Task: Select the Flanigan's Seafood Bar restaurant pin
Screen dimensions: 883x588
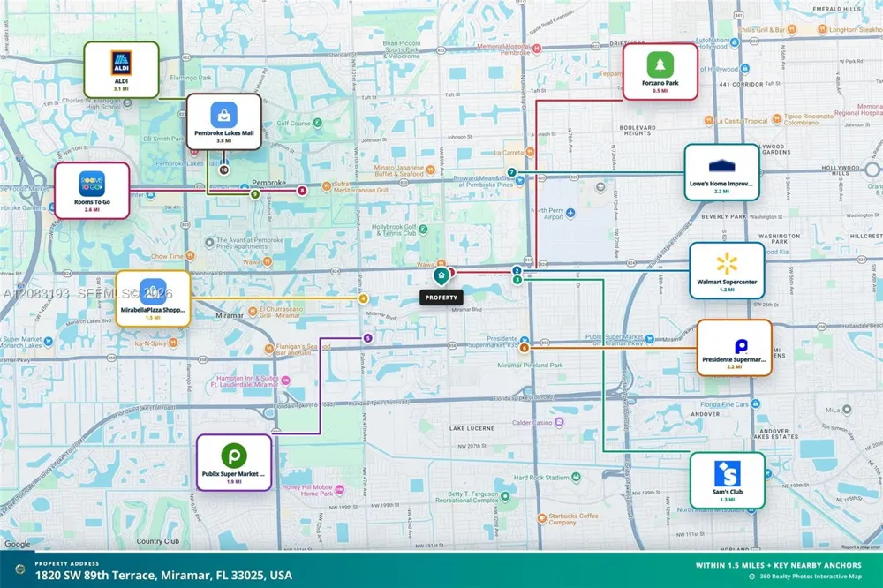Action: pos(269,350)
